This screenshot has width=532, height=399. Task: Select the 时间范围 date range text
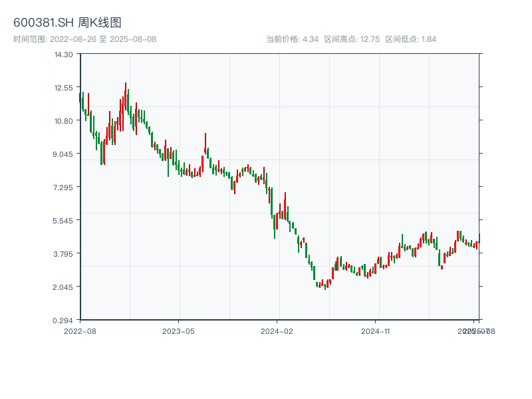(x=84, y=39)
